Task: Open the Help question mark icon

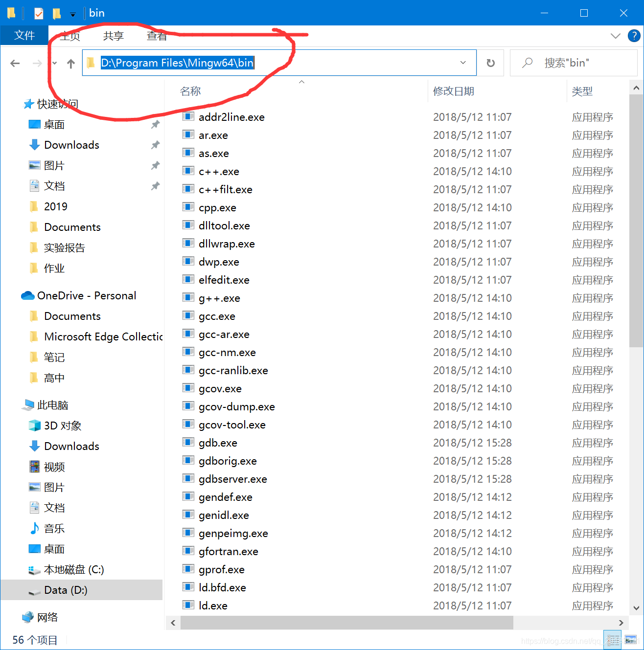Action: pos(634,36)
